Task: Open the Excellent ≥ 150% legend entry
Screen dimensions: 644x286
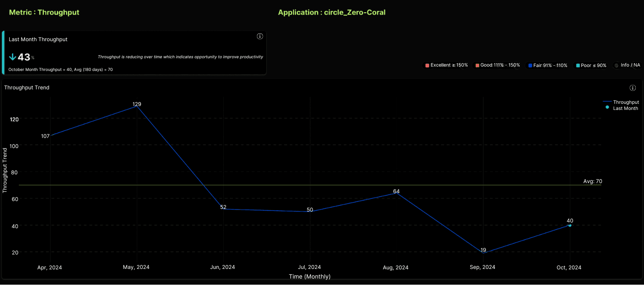Action: (446, 65)
